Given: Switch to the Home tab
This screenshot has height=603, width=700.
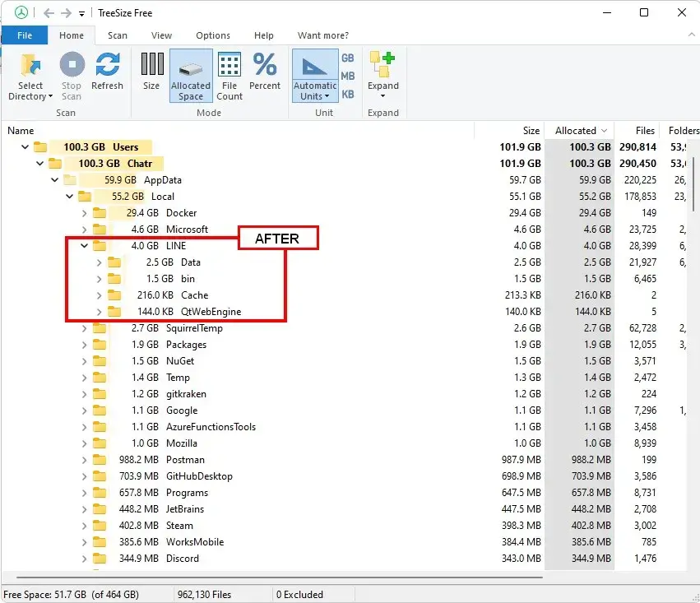Looking at the screenshot, I should [72, 35].
